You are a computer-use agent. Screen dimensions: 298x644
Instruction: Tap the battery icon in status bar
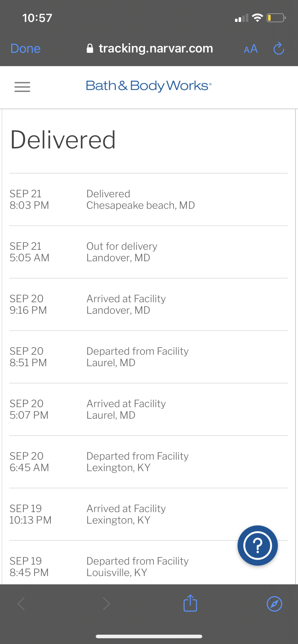click(x=276, y=18)
